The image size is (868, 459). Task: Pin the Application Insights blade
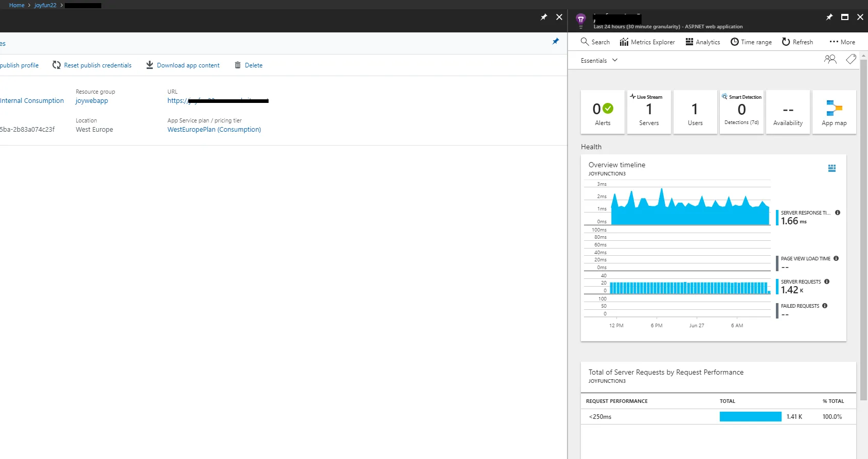pos(829,17)
